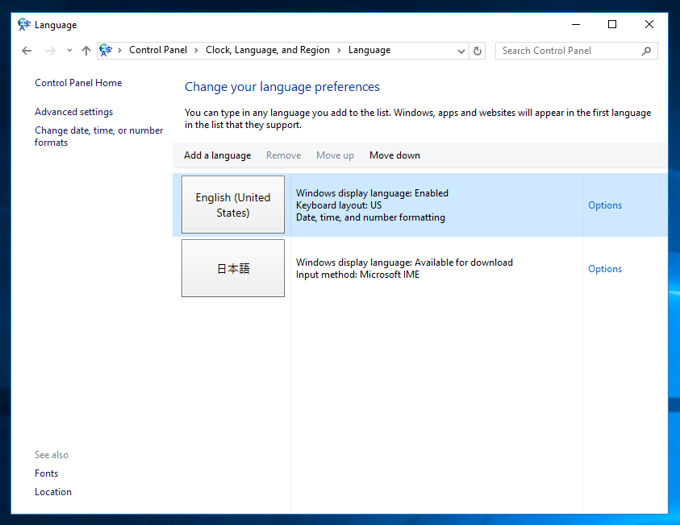The image size is (680, 525).
Task: Open the recent locations dropdown chevron
Action: point(69,51)
